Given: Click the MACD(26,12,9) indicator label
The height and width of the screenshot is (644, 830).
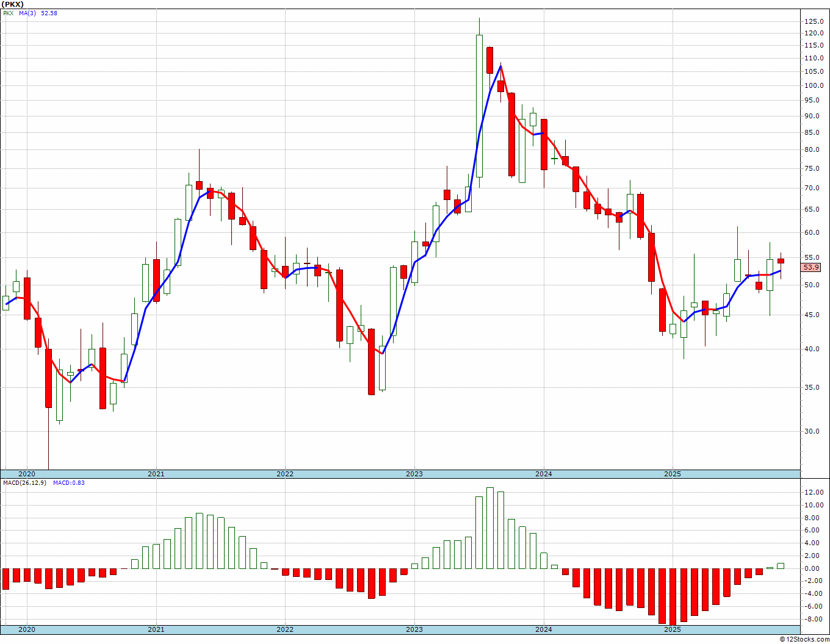Looking at the screenshot, I should 24,483.
